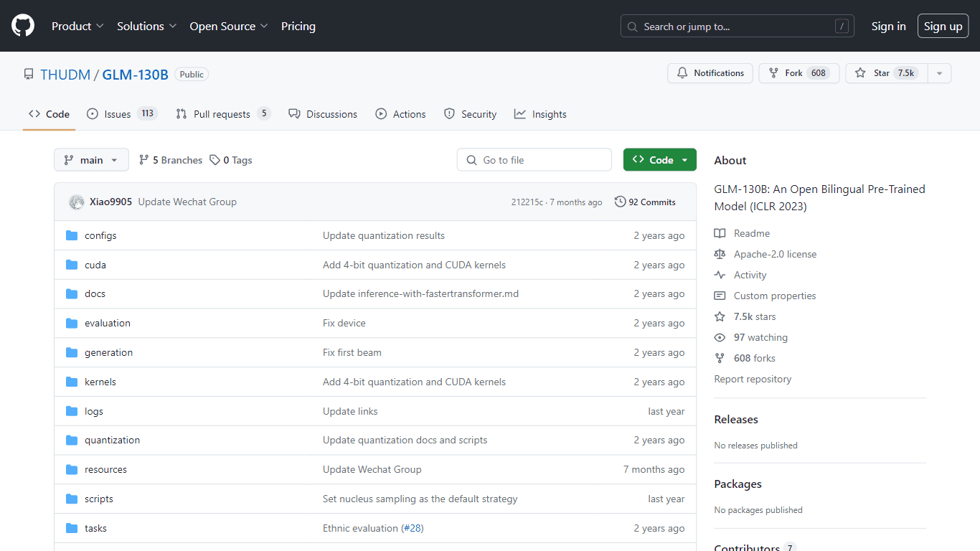Click the evaluation folder icon
980x551 pixels.
click(x=72, y=324)
